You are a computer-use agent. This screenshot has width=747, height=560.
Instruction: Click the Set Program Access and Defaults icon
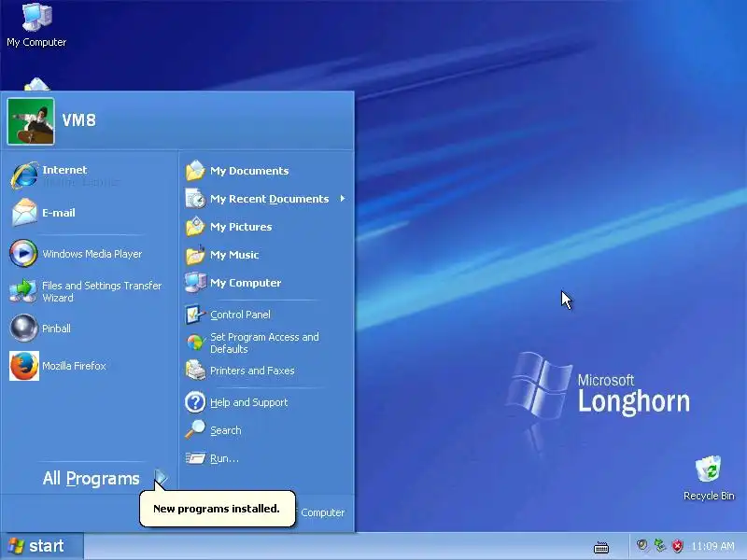coord(195,343)
